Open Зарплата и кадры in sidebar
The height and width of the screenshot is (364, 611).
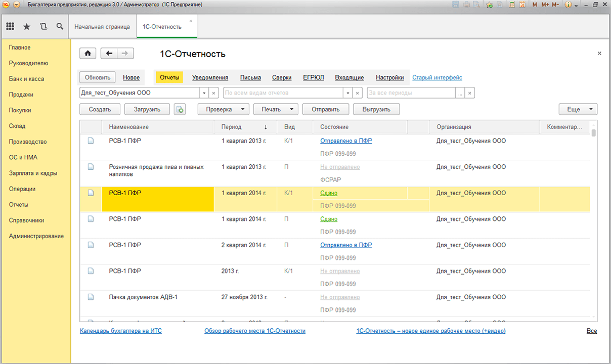[x=33, y=173]
